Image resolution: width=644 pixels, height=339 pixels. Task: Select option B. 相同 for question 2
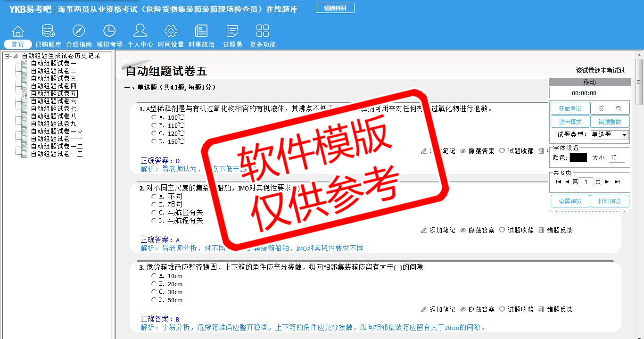click(x=154, y=205)
